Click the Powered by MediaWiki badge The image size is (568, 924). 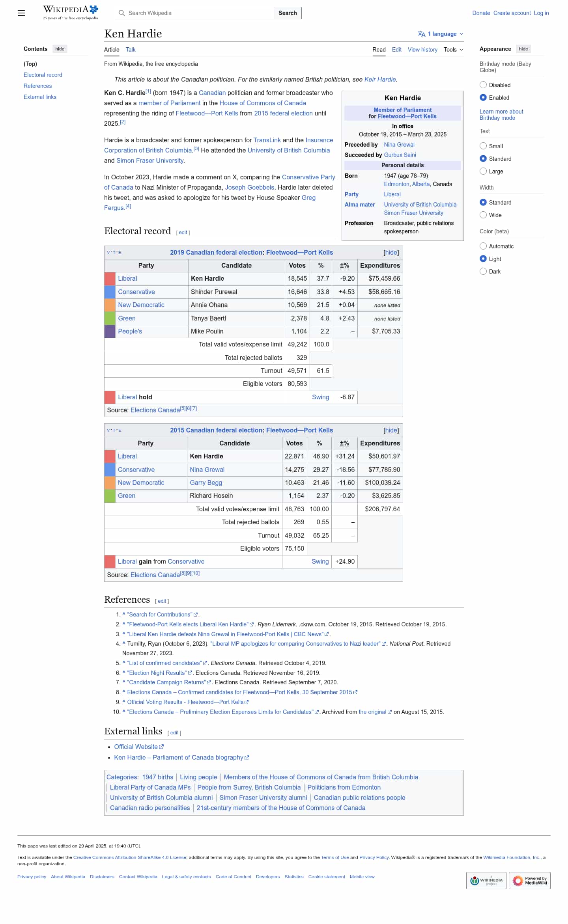529,880
